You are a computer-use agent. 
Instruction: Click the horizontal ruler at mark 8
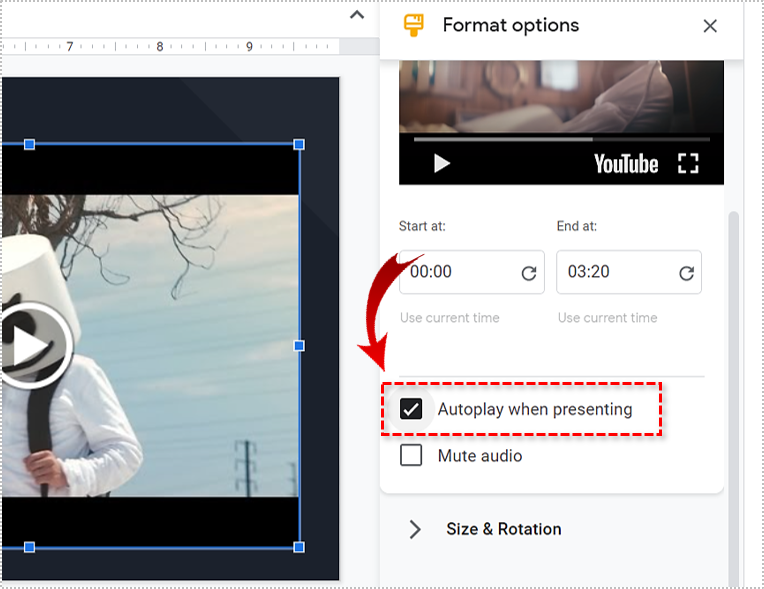coord(159,47)
